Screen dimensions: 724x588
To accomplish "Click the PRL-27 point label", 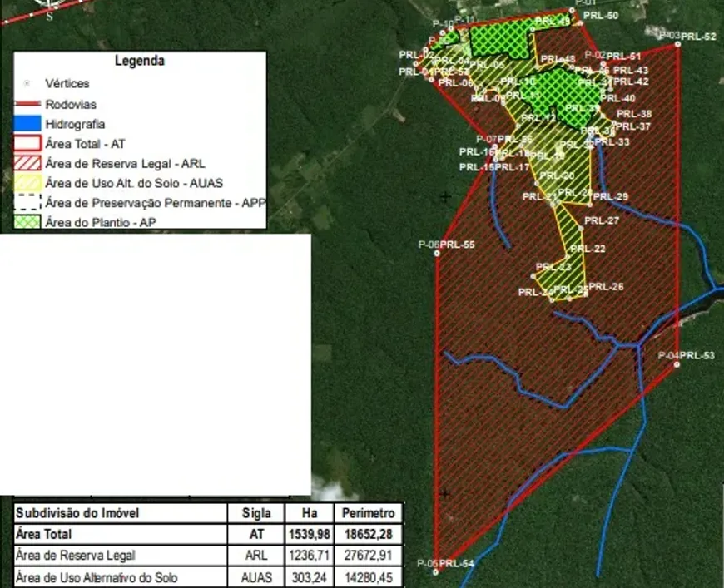I will pos(601,221).
